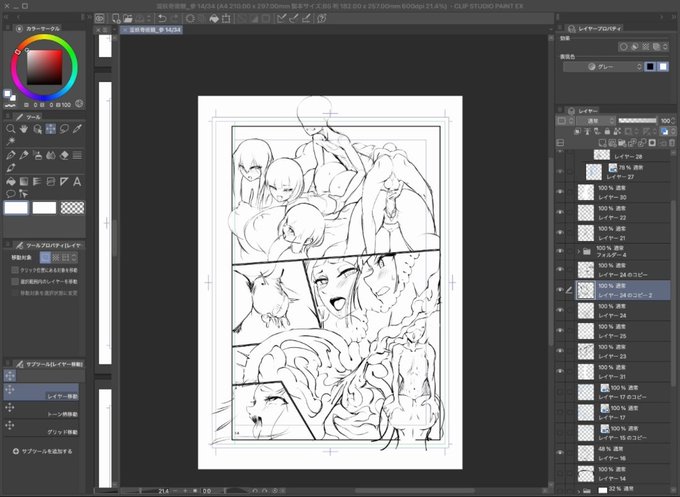Click the ツールプロパティ panel tab
680x497 pixels.
(x=49, y=245)
